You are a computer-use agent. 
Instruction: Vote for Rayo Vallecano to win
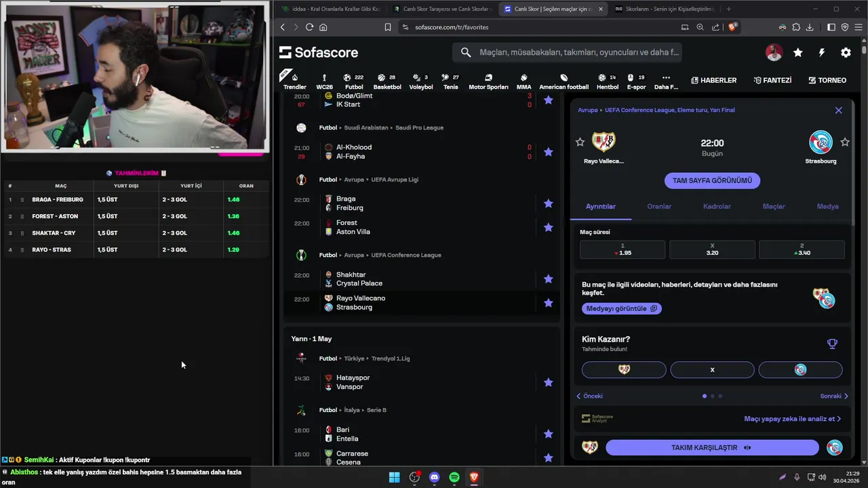pos(624,369)
